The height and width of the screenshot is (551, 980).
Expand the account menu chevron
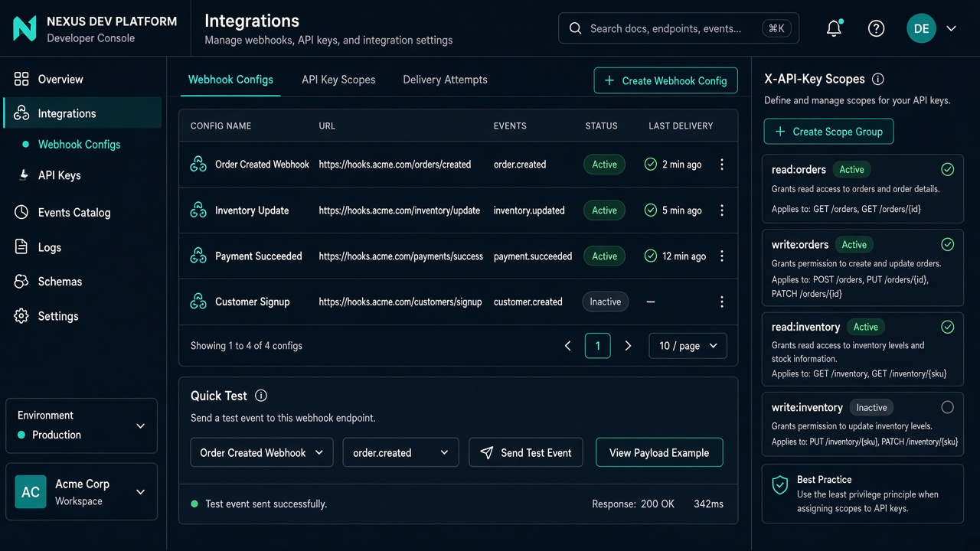tap(951, 28)
